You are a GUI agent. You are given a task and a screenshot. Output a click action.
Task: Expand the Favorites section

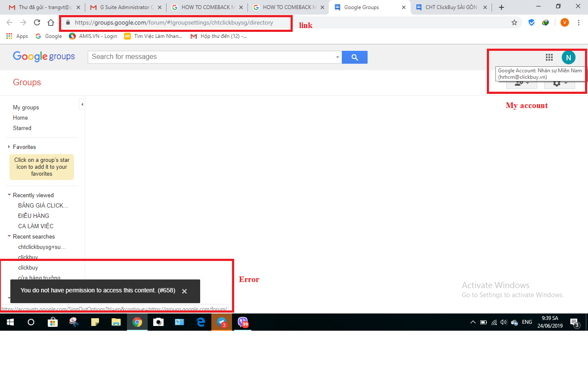[9, 147]
